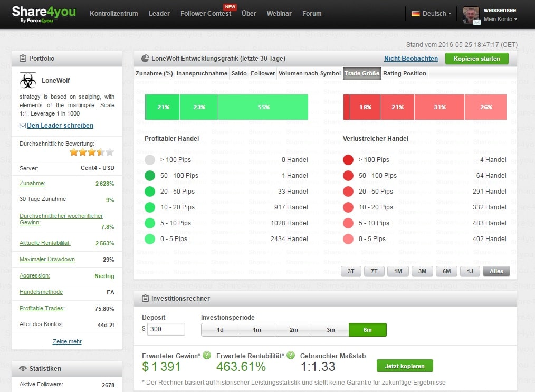Click the Kopieren starten button
Viewport: 535px width, 392px height.
(476, 59)
